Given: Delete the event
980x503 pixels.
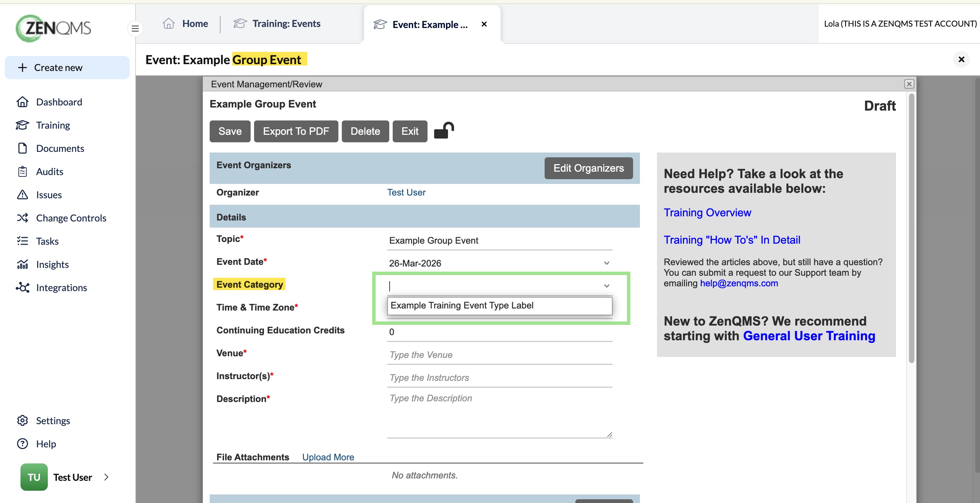Looking at the screenshot, I should (x=365, y=131).
